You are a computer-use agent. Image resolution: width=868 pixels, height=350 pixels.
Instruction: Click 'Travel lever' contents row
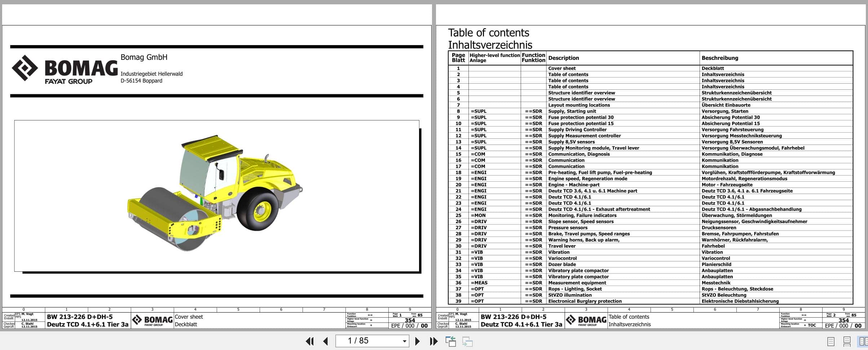tap(562, 246)
